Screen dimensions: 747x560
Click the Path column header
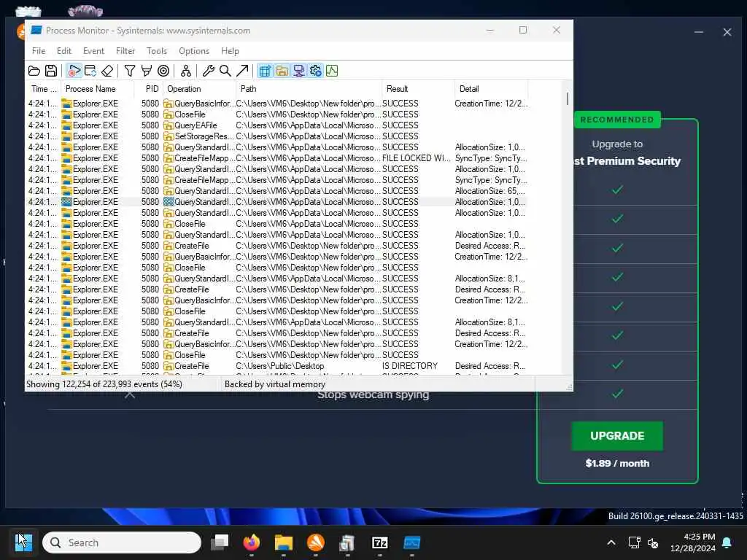[x=309, y=88]
